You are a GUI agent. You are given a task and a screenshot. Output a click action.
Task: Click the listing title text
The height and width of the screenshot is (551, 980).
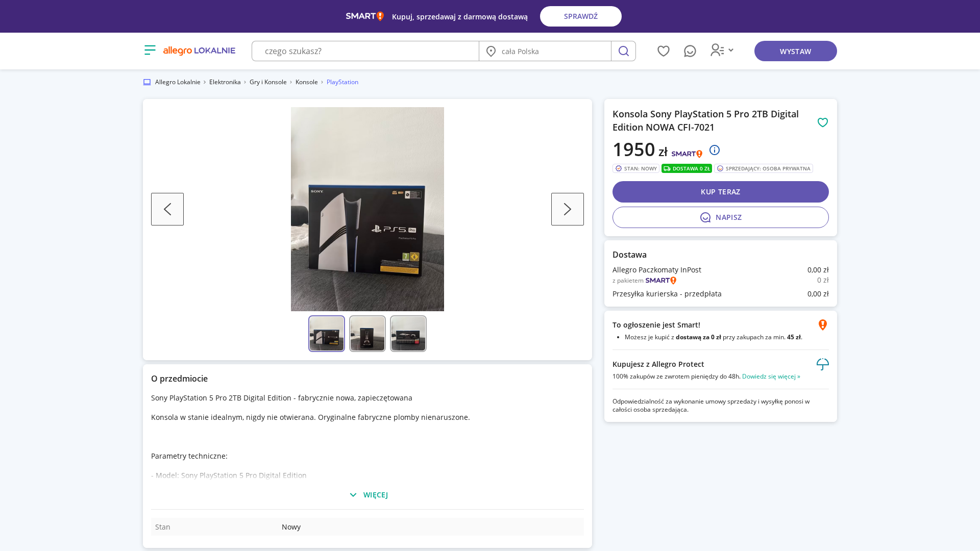point(705,120)
